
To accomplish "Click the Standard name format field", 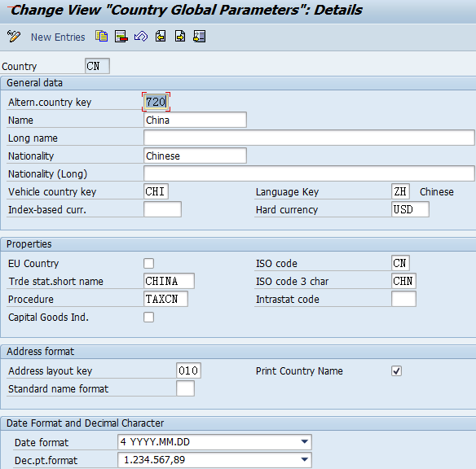I will point(185,388).
